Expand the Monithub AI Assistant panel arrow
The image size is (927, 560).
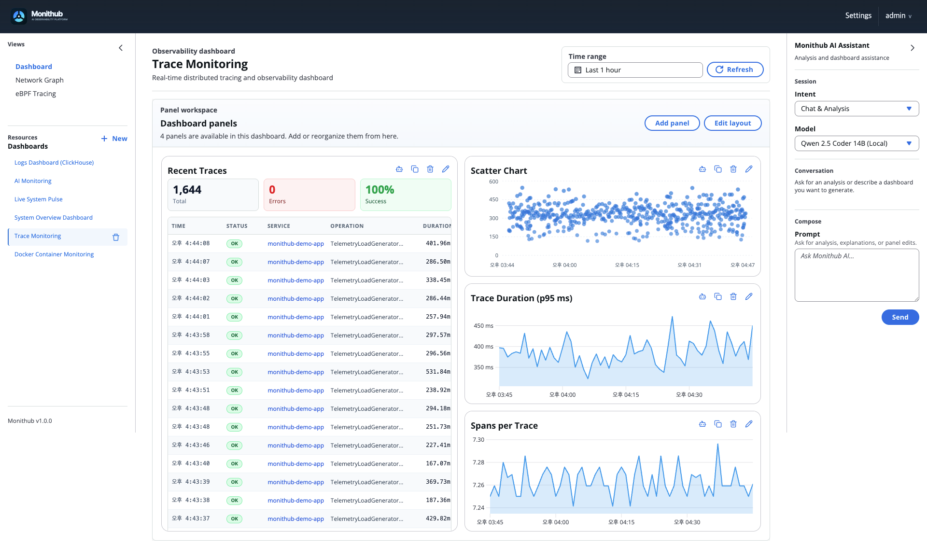(x=913, y=48)
